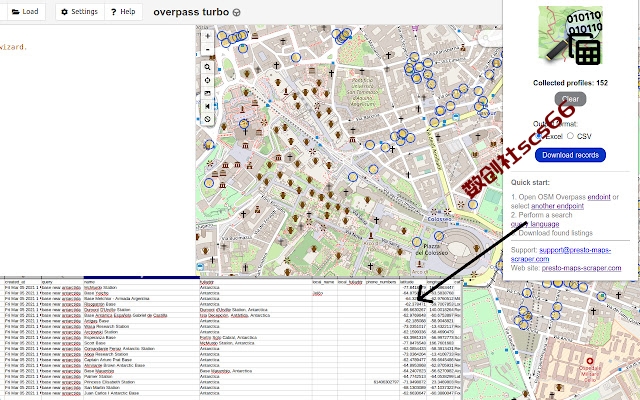This screenshot has height=400, width=640.
Task: Zoom out on the map
Action: pyautogui.click(x=208, y=49)
